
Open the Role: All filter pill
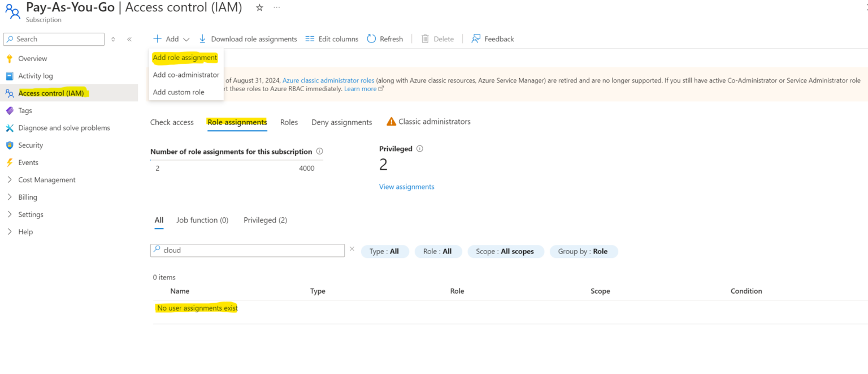click(x=438, y=251)
